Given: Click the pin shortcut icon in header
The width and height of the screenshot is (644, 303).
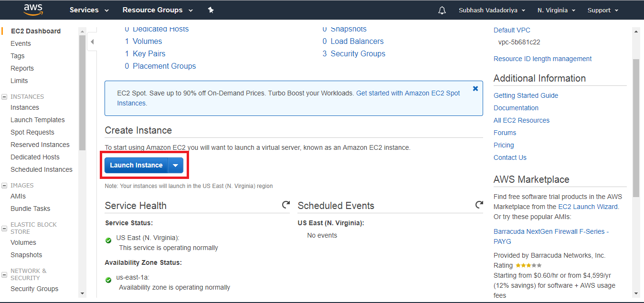Looking at the screenshot, I should [x=211, y=10].
